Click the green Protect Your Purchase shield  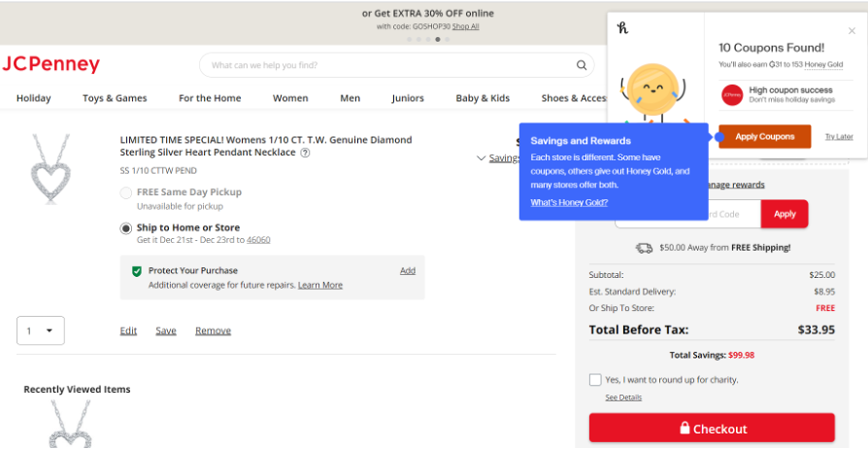[136, 271]
